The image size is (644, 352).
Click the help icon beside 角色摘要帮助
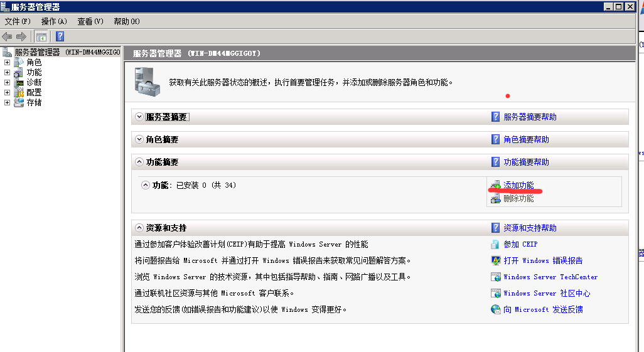pyautogui.click(x=496, y=140)
